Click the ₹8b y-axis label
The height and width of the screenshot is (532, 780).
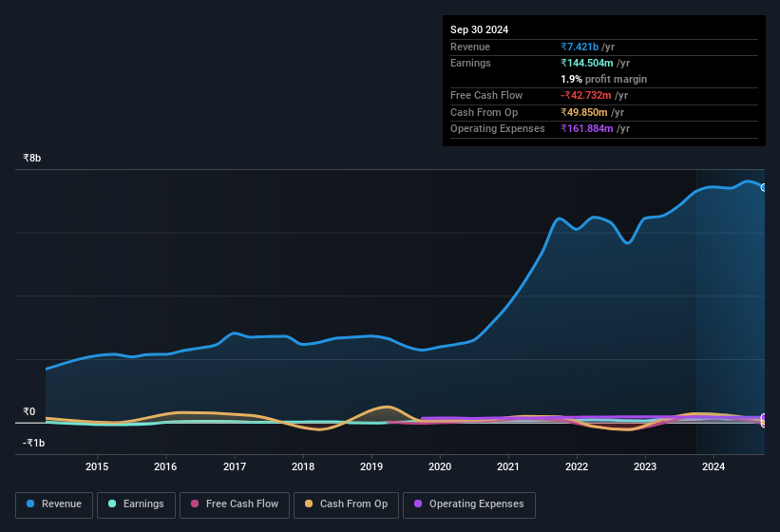pyautogui.click(x=32, y=158)
